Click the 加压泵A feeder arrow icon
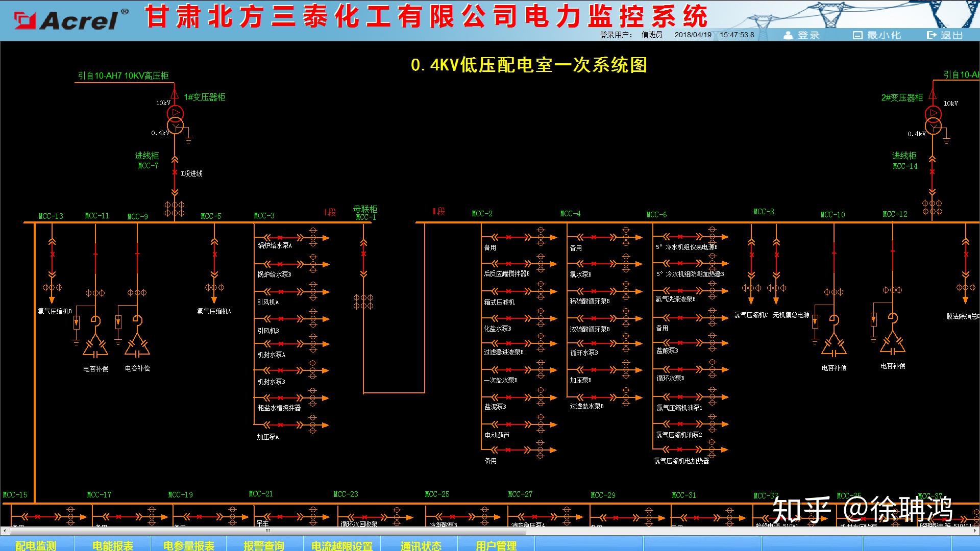Image resolution: width=980 pixels, height=551 pixels. 324,424
